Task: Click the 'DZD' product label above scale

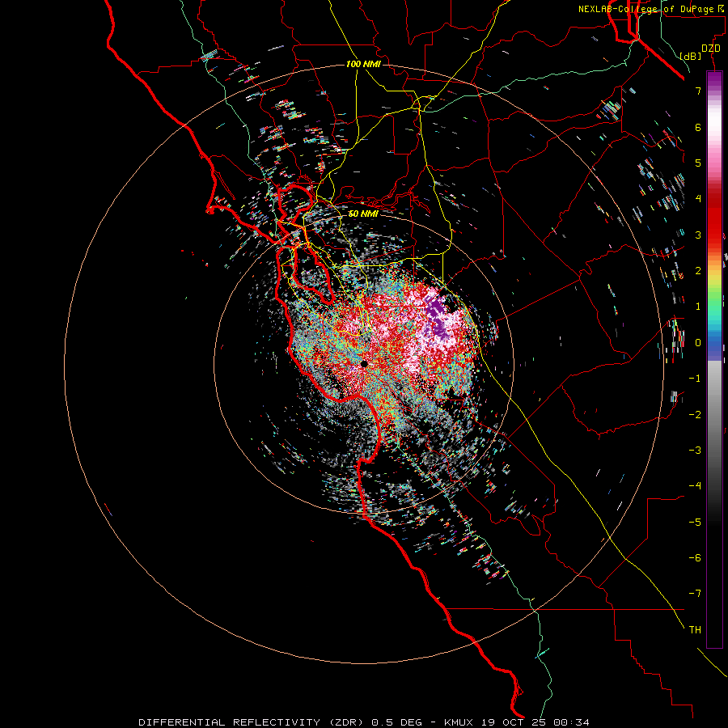Action: click(711, 49)
